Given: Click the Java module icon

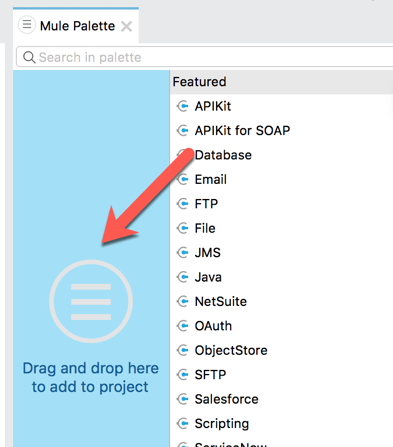Looking at the screenshot, I should (183, 277).
